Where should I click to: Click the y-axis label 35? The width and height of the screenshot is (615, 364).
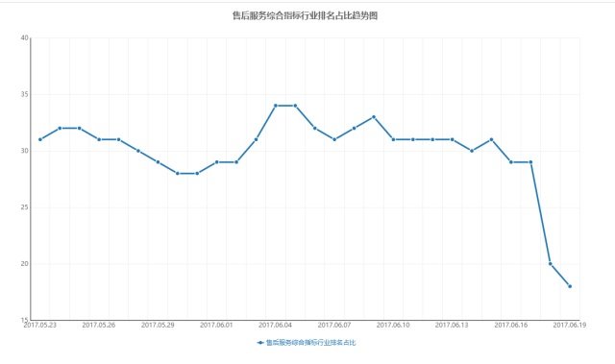point(25,94)
